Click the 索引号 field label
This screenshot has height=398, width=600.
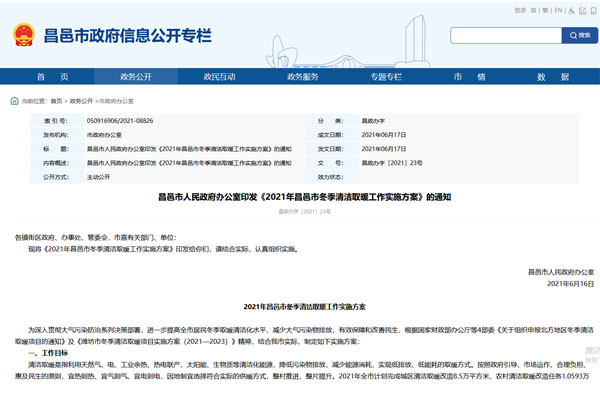pyautogui.click(x=55, y=121)
